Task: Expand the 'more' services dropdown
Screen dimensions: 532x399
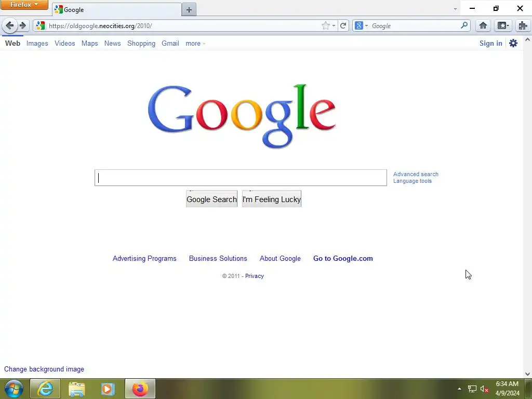Action: (x=195, y=44)
